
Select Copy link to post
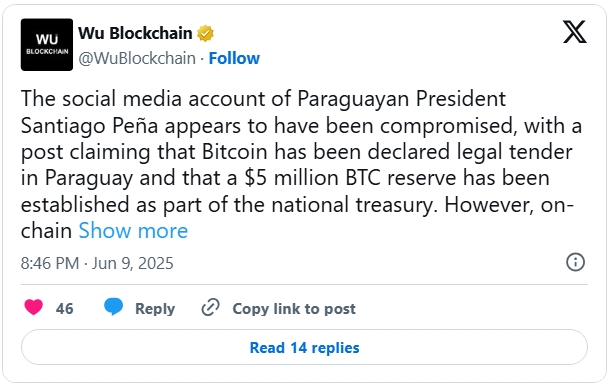(294, 308)
